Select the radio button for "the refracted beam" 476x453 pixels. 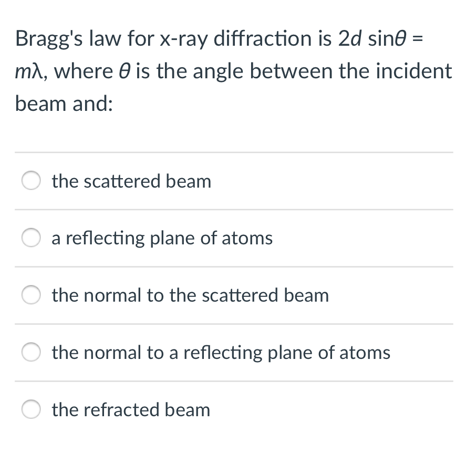[x=31, y=409]
